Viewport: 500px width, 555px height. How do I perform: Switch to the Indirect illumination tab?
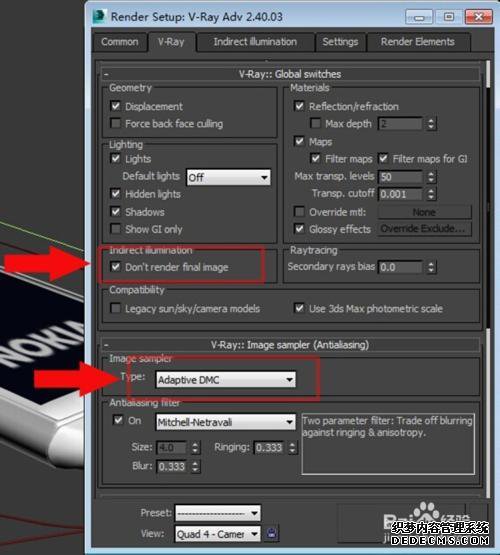255,42
